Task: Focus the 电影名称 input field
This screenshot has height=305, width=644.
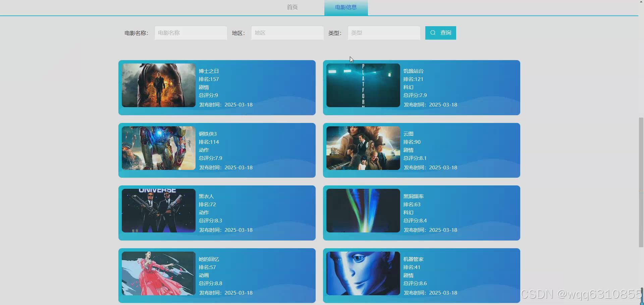Action: (x=191, y=33)
